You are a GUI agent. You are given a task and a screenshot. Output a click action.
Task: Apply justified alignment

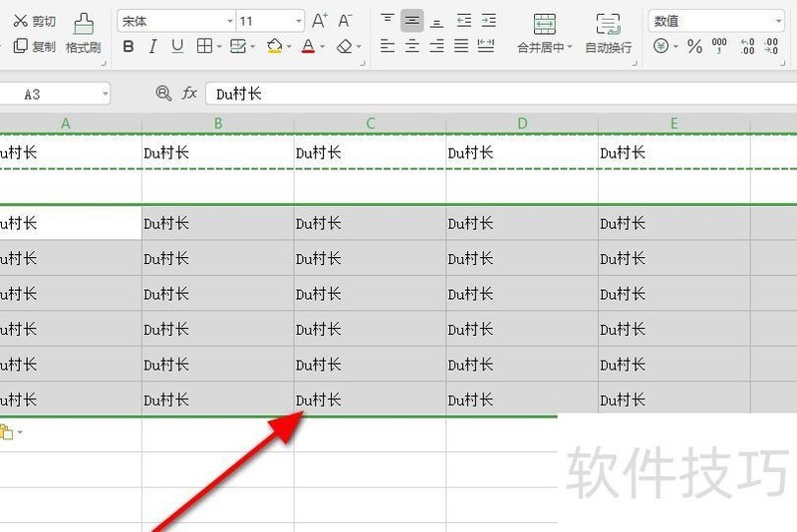pos(461,46)
